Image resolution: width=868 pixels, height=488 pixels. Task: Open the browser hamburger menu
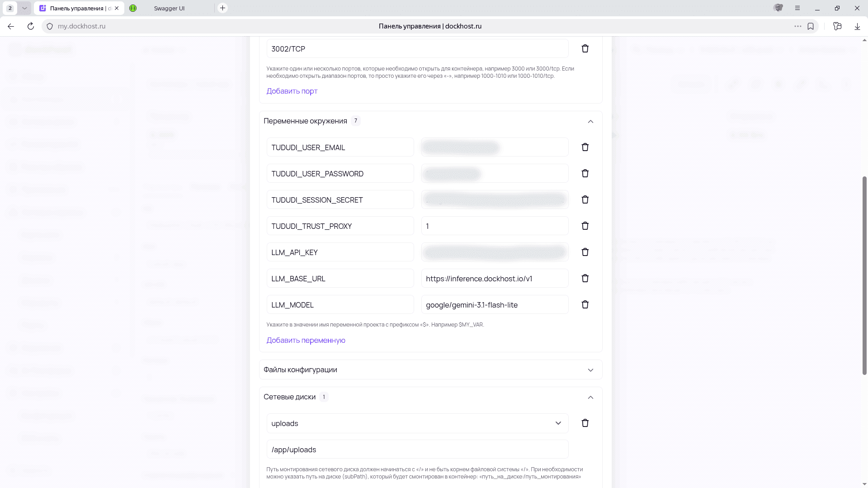[x=797, y=8]
